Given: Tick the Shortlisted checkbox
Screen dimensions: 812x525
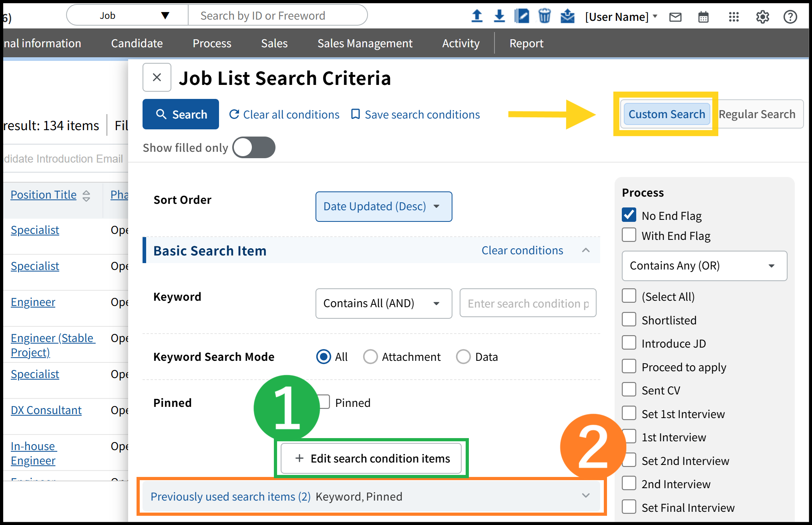Looking at the screenshot, I should pyautogui.click(x=629, y=320).
